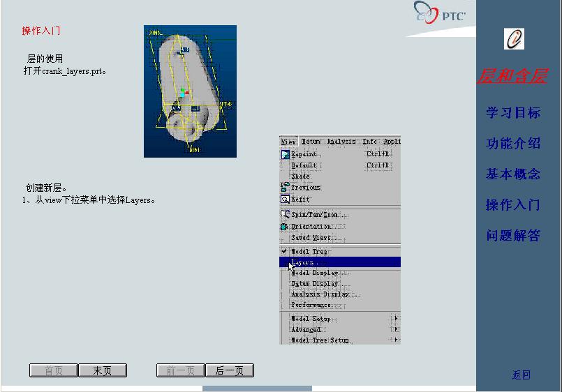562x392 pixels.
Task: Click the 返回 return link
Action: (x=521, y=375)
